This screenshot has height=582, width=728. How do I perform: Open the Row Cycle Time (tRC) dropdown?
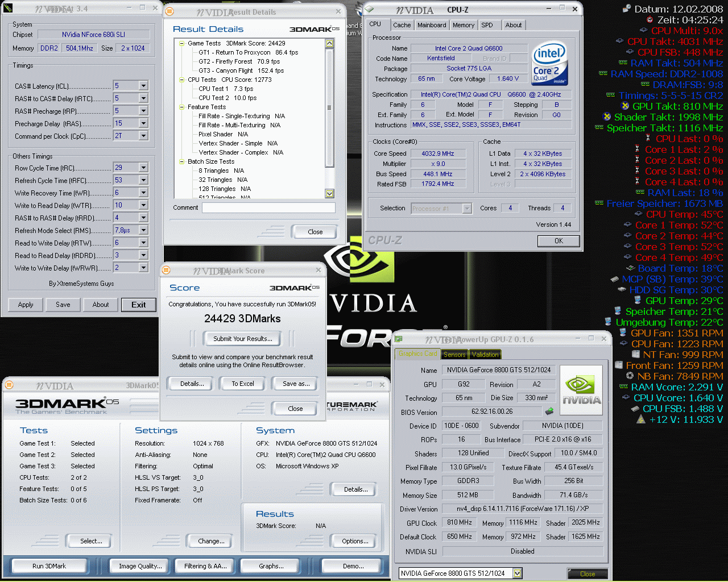tap(143, 168)
